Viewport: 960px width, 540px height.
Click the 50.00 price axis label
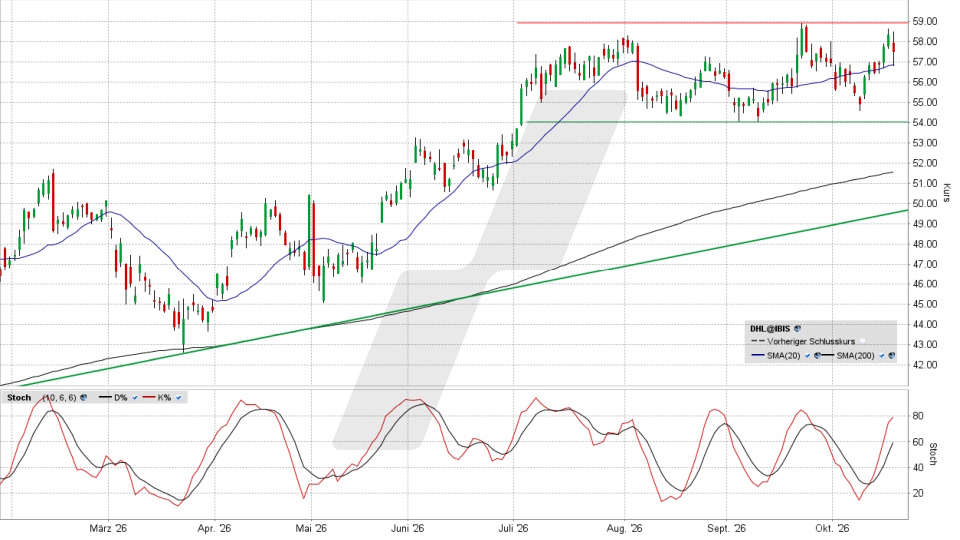click(924, 203)
